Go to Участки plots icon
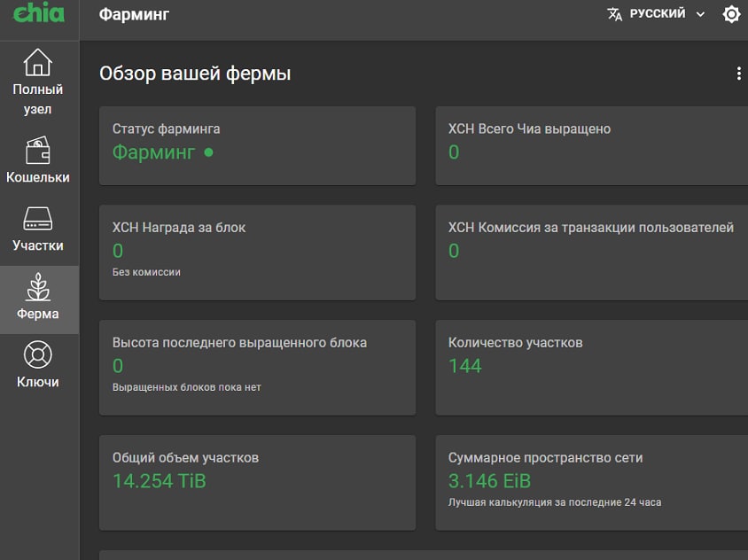This screenshot has height=560, width=748. point(38,219)
